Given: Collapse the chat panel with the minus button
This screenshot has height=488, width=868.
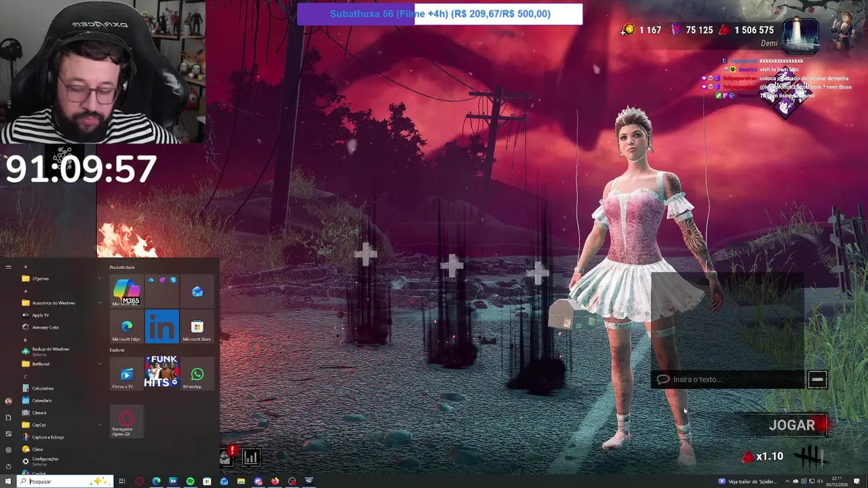Looking at the screenshot, I should pos(817,380).
